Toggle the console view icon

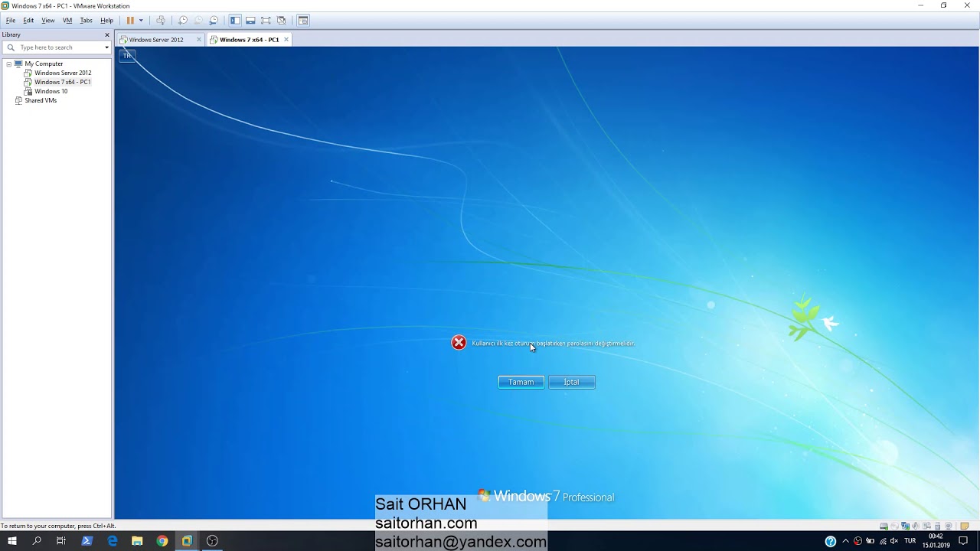(x=303, y=21)
